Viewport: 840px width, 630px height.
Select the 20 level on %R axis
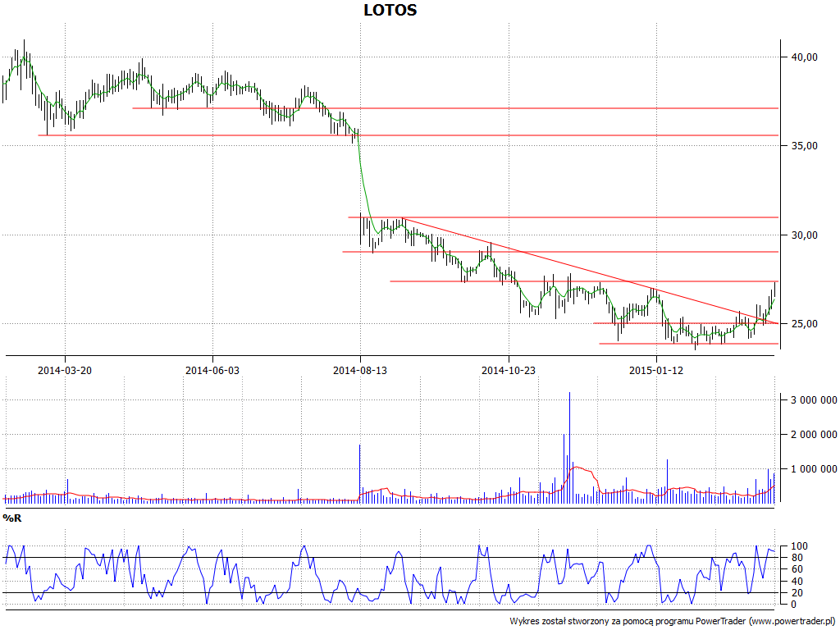(x=797, y=593)
